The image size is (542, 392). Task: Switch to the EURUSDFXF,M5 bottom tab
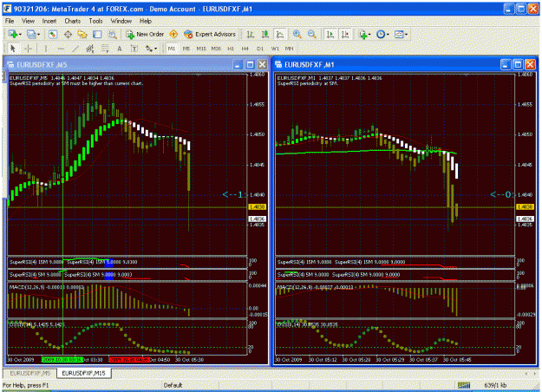coord(30,373)
